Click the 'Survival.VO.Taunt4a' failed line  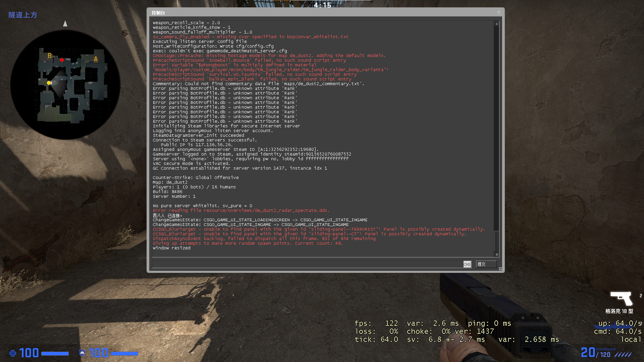[x=255, y=74]
